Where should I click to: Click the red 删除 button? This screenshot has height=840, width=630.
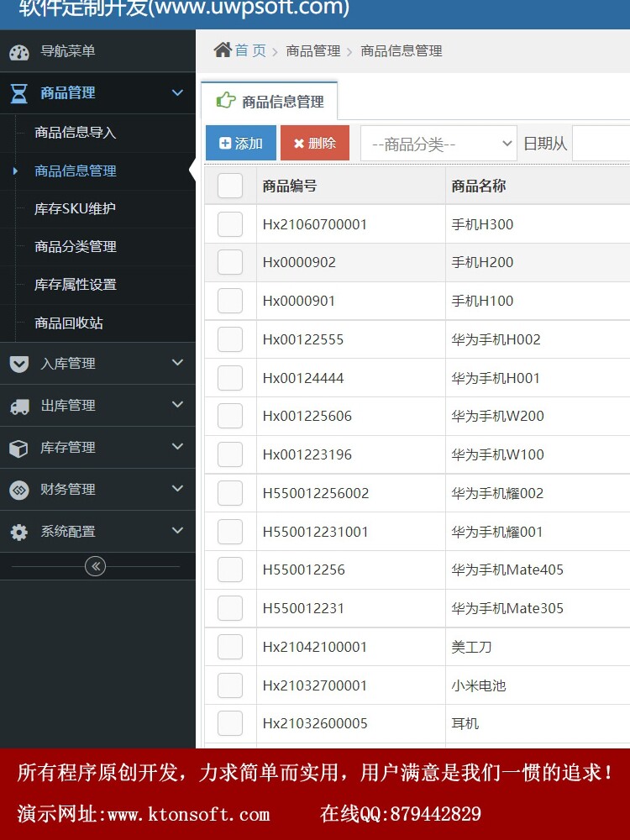pos(315,143)
